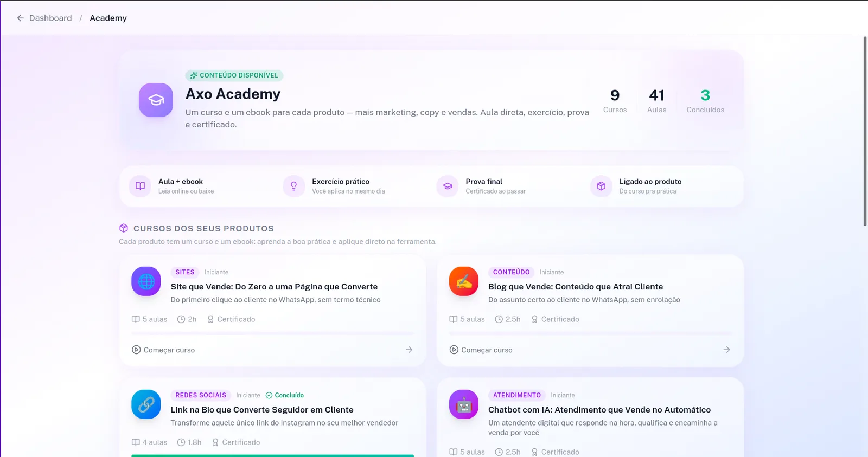The height and width of the screenshot is (457, 868).
Task: Click the book icon next to 4 aulas
Action: coord(136,442)
